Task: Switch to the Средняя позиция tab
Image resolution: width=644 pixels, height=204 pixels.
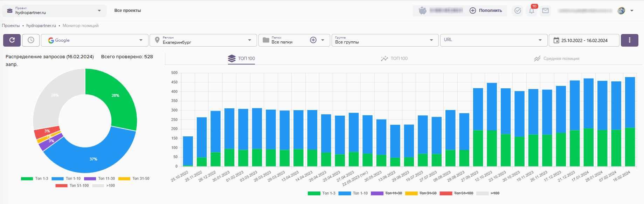Action: [556, 59]
